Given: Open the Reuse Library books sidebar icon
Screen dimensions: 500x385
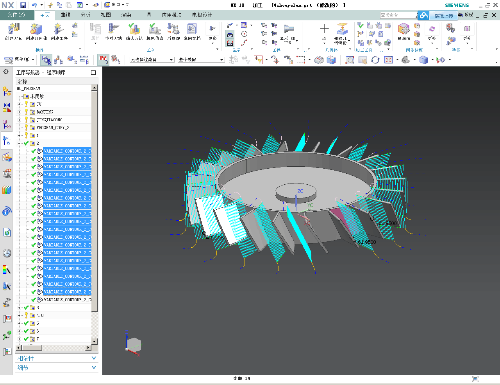Looking at the screenshot, I should [7, 190].
